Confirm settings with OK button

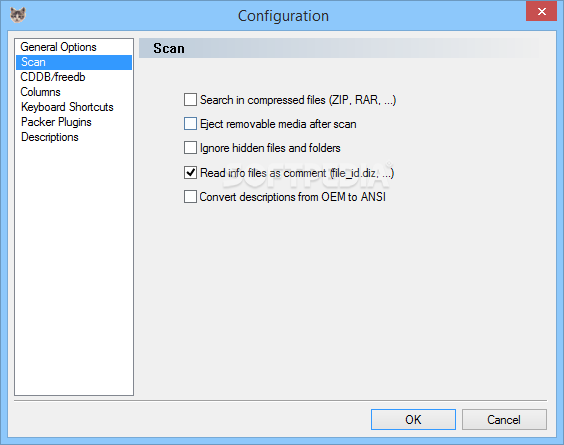413,419
